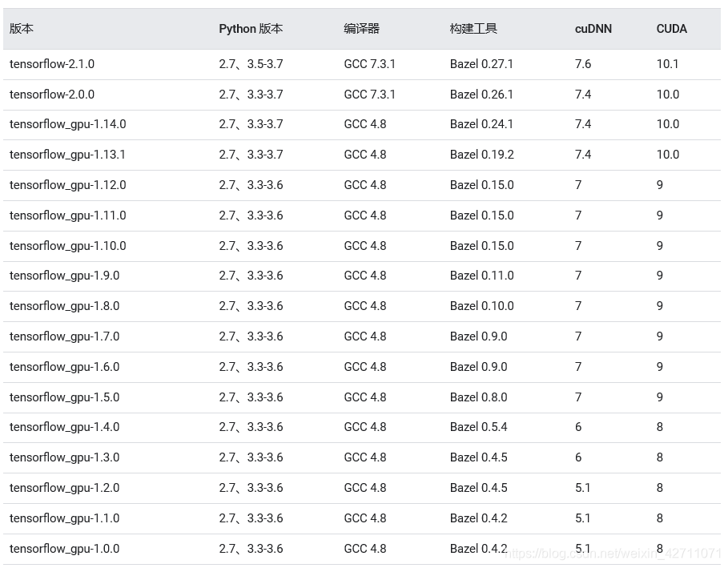Screen dimensions: 728x568
Task: Click the Bazel 0.8.0 cell
Action: (479, 397)
